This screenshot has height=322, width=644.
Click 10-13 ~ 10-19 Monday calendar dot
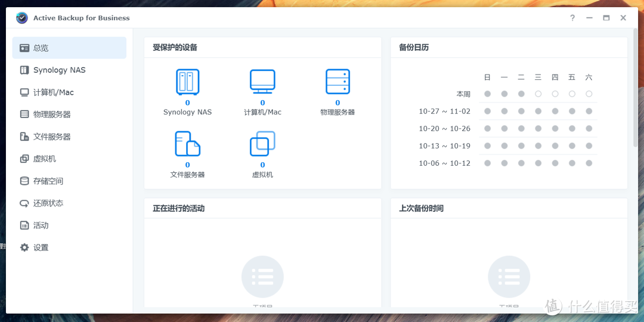pyautogui.click(x=504, y=146)
